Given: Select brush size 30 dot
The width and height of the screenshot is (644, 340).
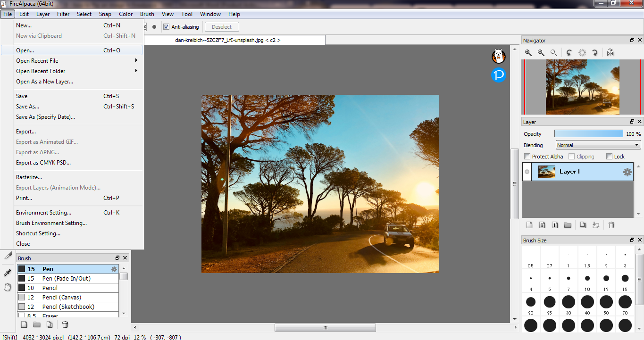Looking at the screenshot, I should pos(569,302).
